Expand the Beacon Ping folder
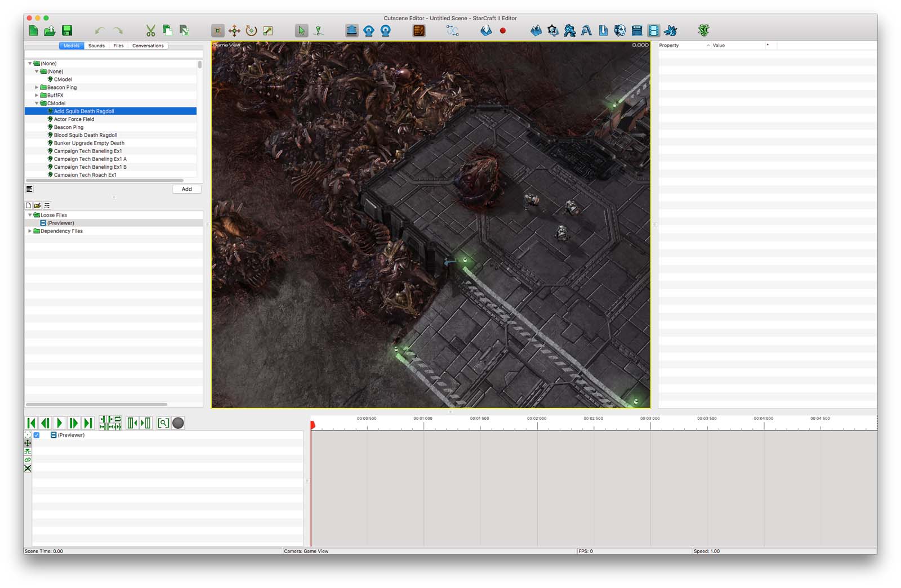This screenshot has height=588, width=901. [37, 87]
